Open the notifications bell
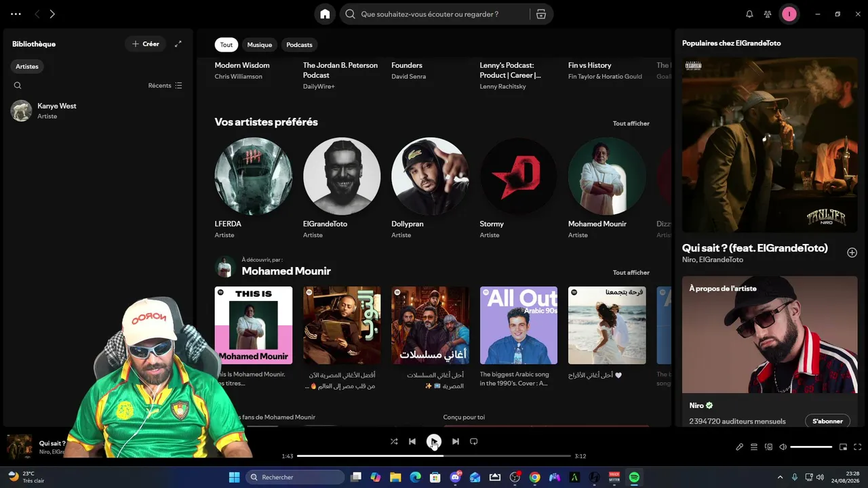Screen dimensions: 868x488 (749, 14)
